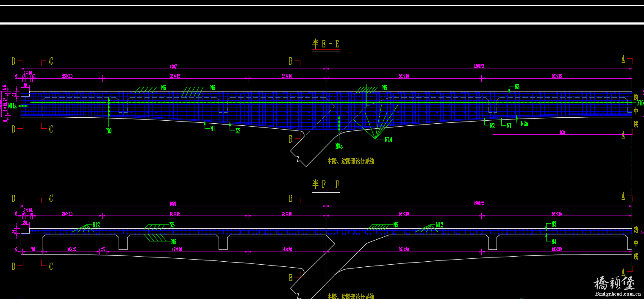Select the 14×20 spacing dimension in 半 F-F
The image size is (644, 299).
pyautogui.click(x=287, y=249)
